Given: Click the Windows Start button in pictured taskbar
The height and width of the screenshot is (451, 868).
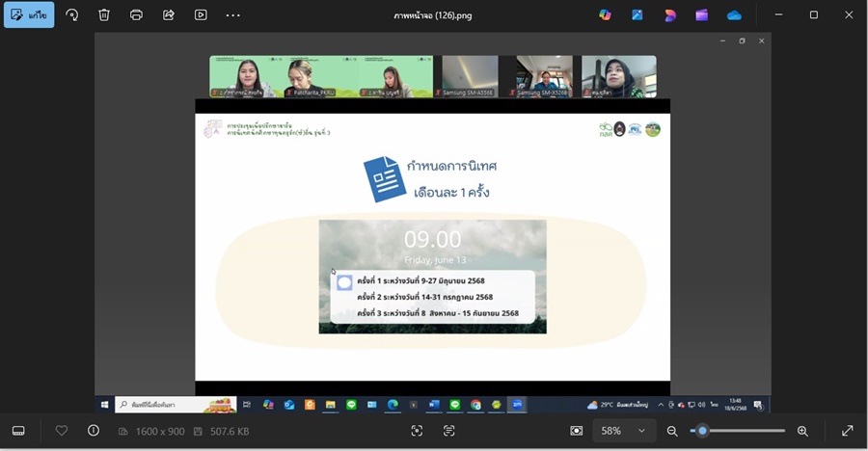Looking at the screenshot, I should point(104,405).
